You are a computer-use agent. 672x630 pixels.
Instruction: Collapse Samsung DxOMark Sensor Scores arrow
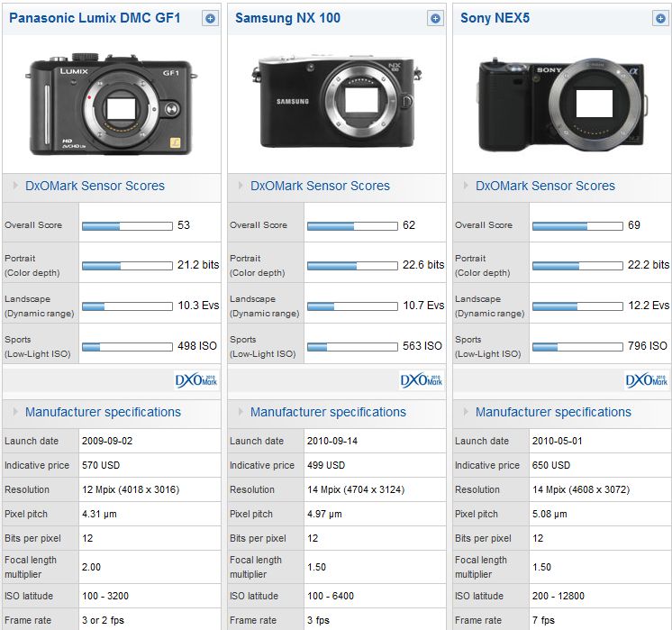tap(241, 186)
